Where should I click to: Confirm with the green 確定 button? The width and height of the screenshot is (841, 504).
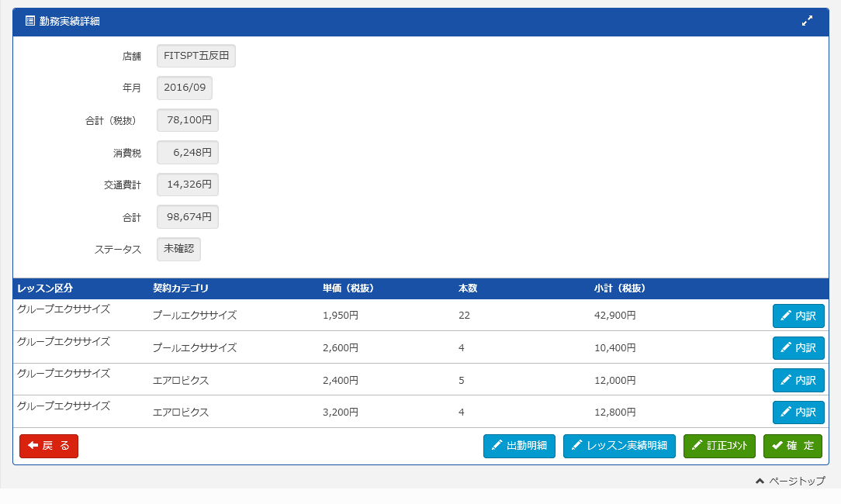click(x=792, y=446)
